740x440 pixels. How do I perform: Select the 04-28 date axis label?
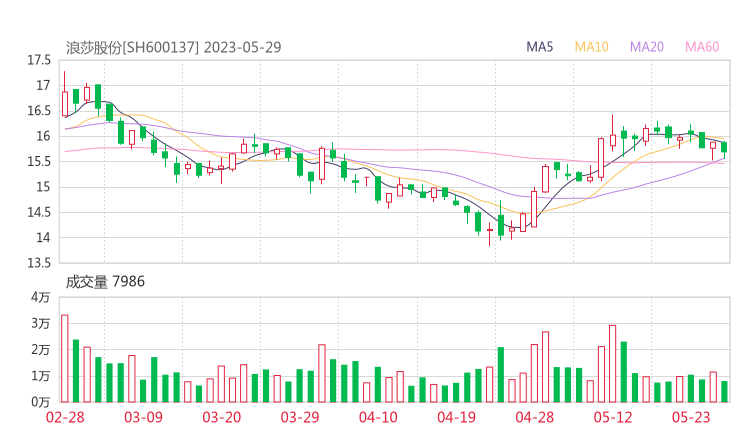point(534,417)
